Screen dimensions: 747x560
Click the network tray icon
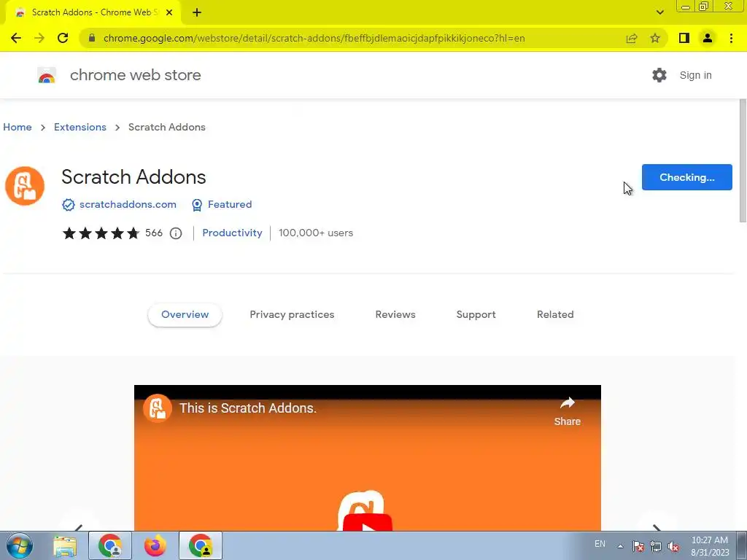click(656, 546)
